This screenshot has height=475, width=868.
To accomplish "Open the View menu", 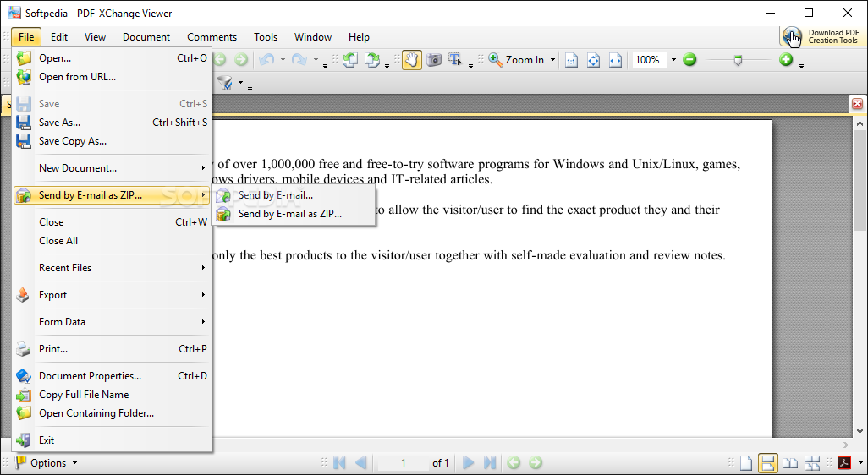I will [x=96, y=37].
